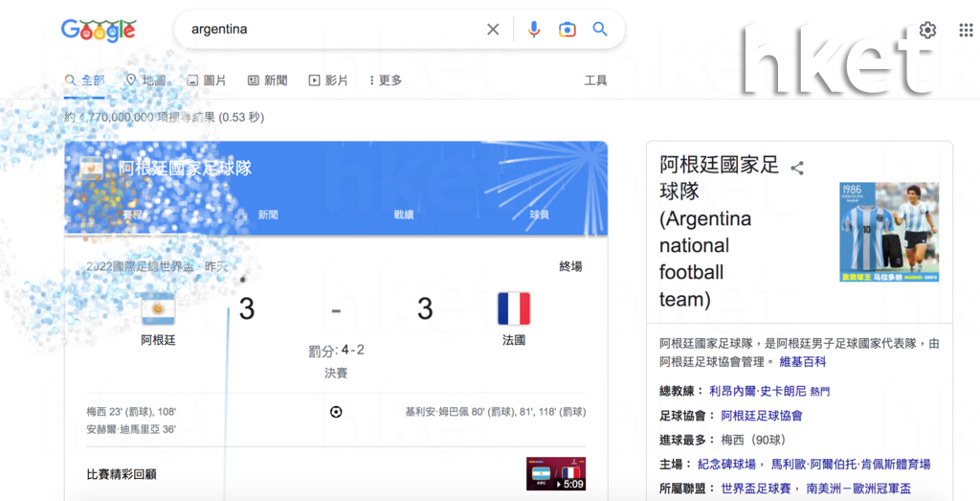This screenshot has width=980, height=501.
Task: Open the settings gear icon
Action: point(928,30)
